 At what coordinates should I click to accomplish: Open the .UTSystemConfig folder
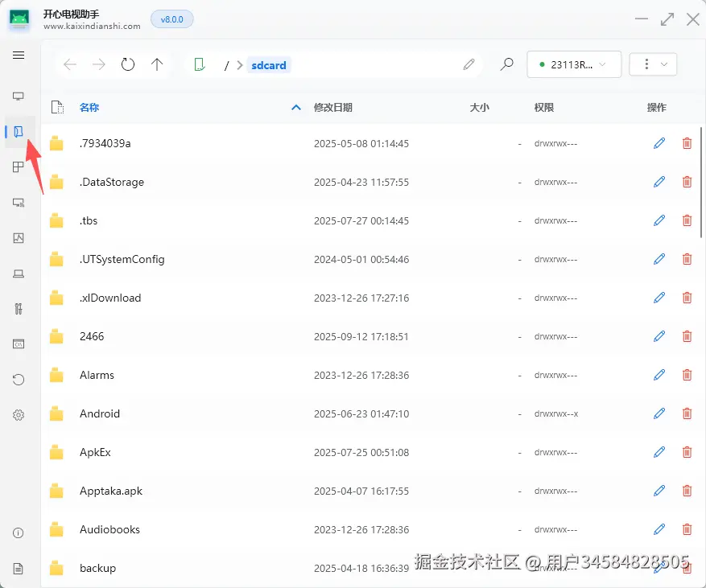(122, 260)
